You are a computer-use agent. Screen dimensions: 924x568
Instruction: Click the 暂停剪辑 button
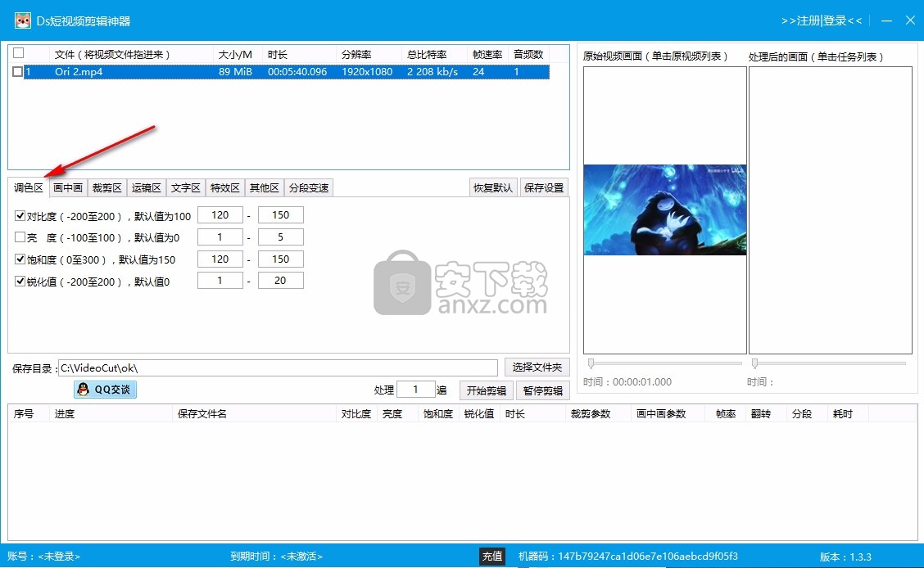543,390
